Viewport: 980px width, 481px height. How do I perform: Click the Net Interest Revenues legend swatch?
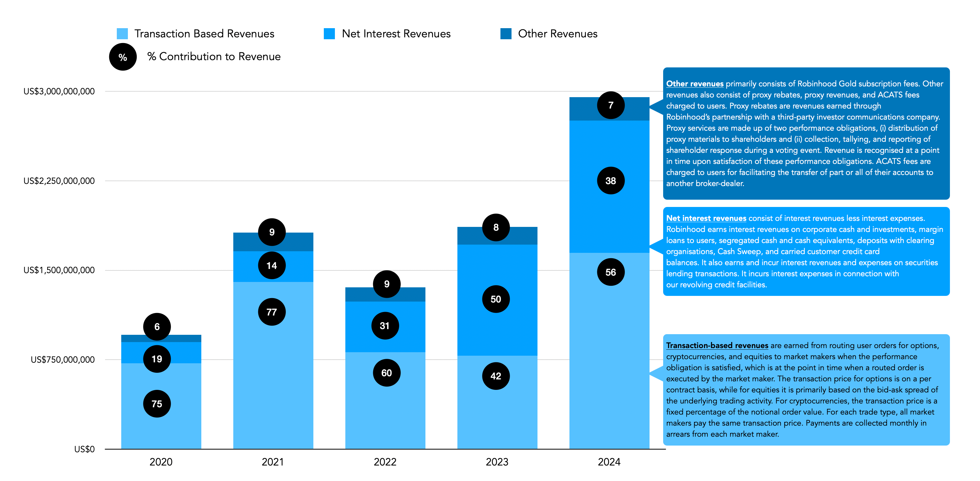pos(329,34)
